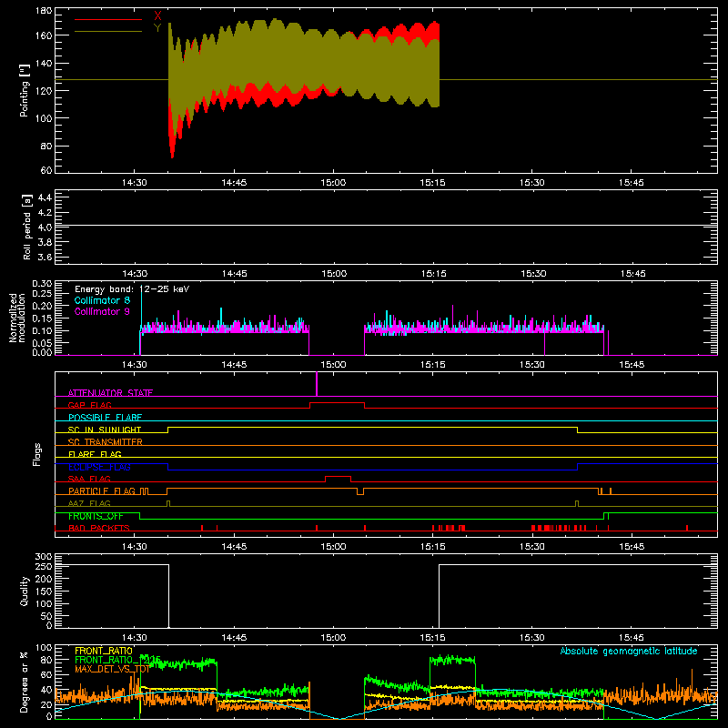Click the 14:30 label under Pointing plot

[134, 183]
